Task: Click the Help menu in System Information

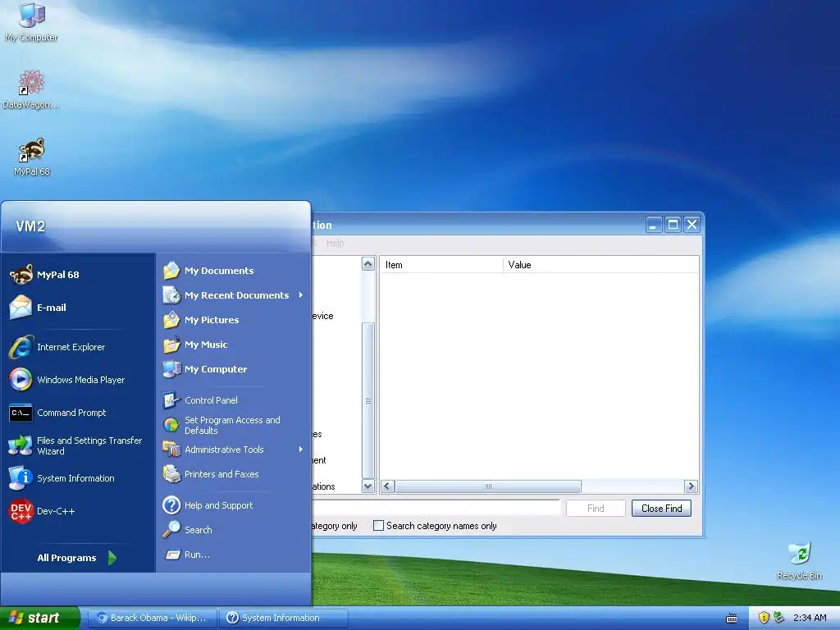Action: click(x=335, y=243)
